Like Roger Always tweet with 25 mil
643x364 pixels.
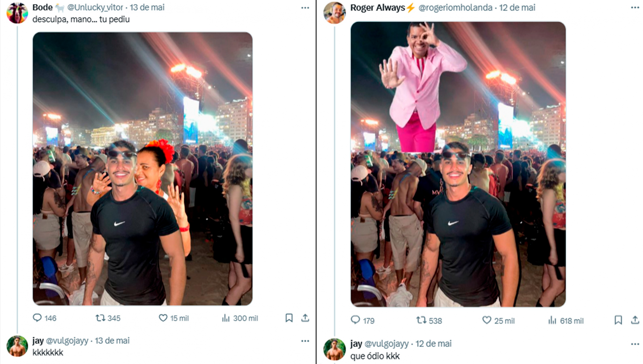(x=487, y=320)
